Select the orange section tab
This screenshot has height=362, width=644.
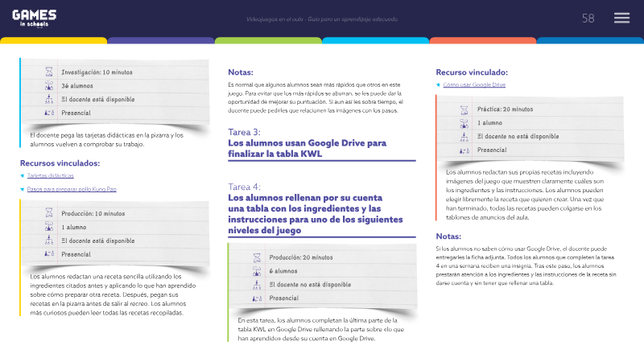pos(482,41)
